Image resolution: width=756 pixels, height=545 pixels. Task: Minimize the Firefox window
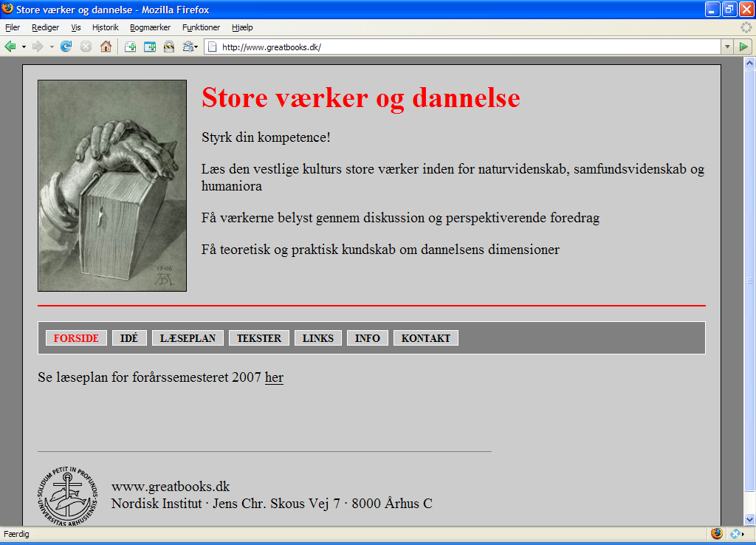(x=712, y=9)
